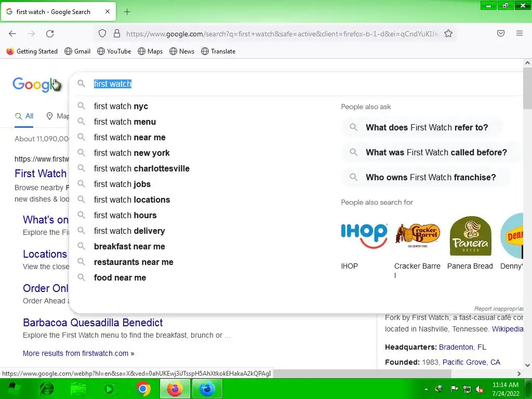Open Thunderbird from the taskbar
532x399 pixels.
pos(207,389)
